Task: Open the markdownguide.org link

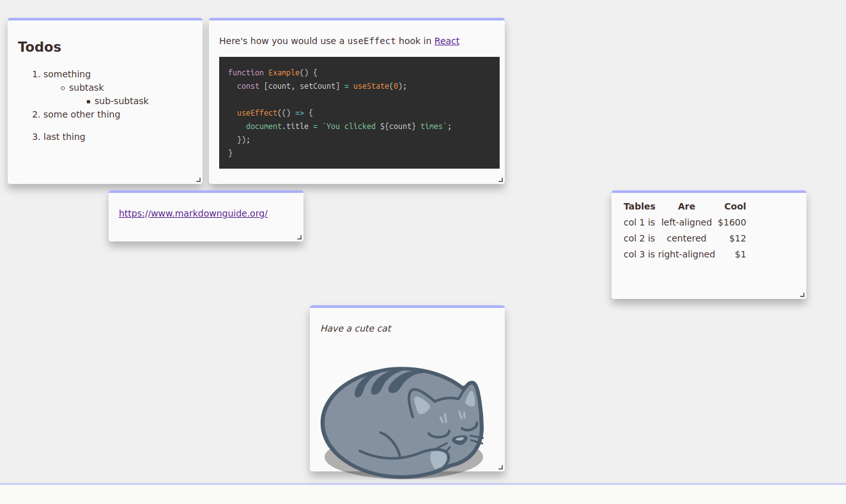Action: 193,213
